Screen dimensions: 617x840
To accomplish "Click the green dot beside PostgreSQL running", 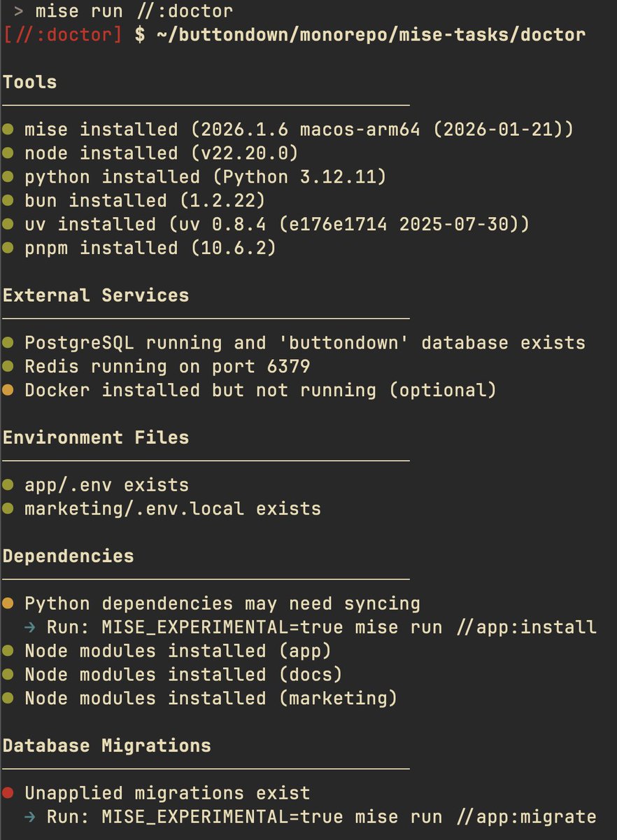I will [x=8, y=343].
